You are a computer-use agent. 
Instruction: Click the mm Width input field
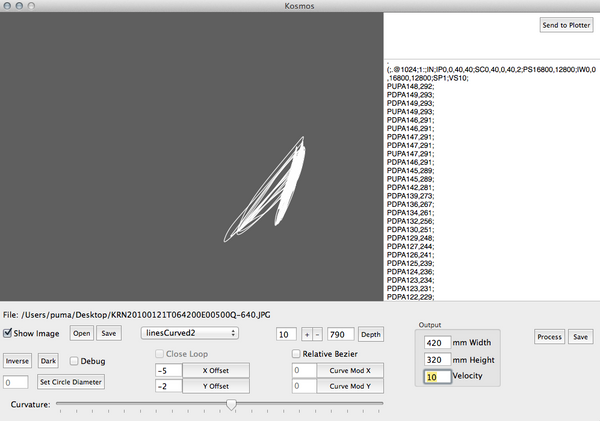[x=437, y=343]
